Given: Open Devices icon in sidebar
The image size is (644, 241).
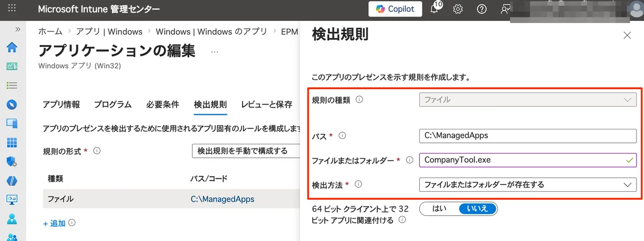Looking at the screenshot, I should [12, 123].
